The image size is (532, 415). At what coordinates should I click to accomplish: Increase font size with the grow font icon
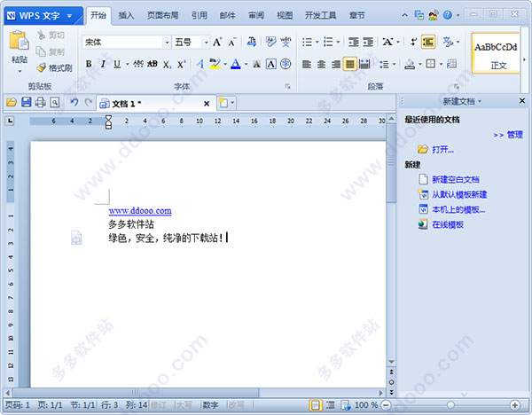[217, 42]
